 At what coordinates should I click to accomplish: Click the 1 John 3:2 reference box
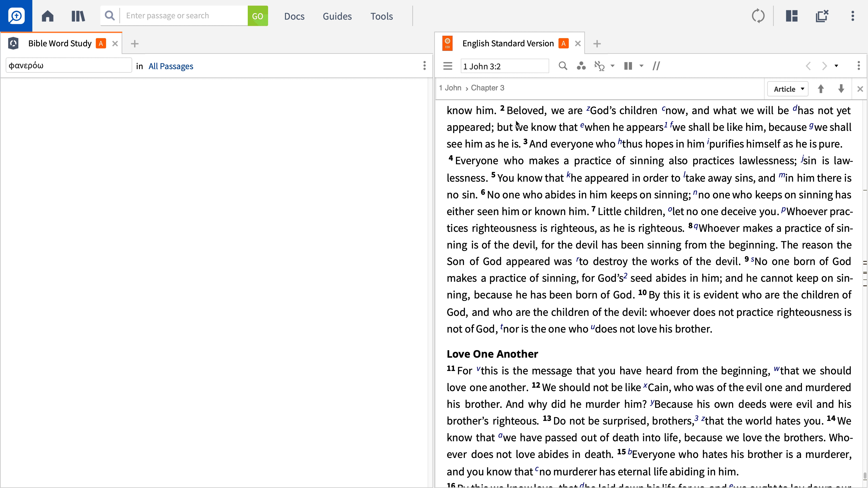(x=505, y=66)
